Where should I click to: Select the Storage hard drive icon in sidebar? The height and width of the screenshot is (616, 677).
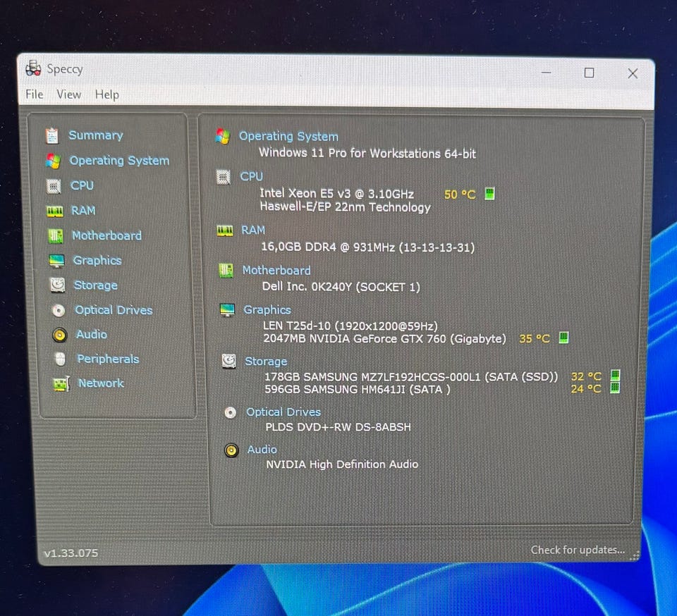point(58,285)
